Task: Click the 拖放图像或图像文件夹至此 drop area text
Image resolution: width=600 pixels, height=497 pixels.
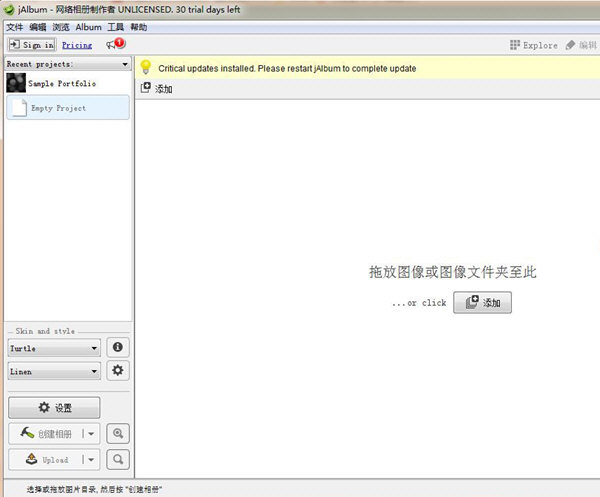Action: (x=453, y=272)
